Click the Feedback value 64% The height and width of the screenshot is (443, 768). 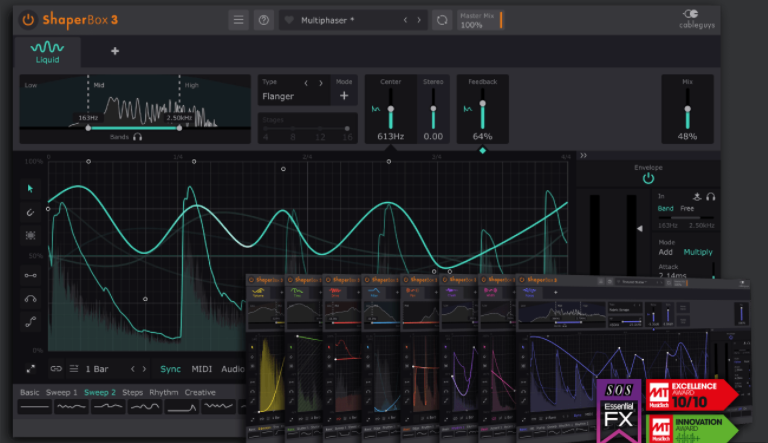coord(482,136)
